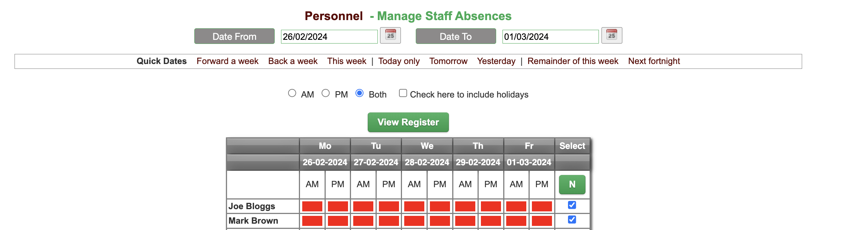The width and height of the screenshot is (868, 230).
Task: Uncheck the Select checkbox for Joe Bloggs
Action: (x=572, y=205)
